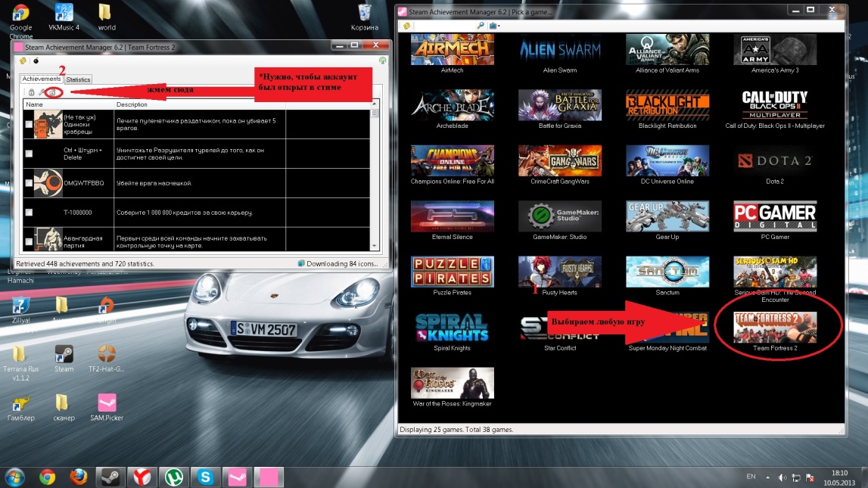Open Firefox from the taskbar
868x488 pixels.
click(x=79, y=477)
